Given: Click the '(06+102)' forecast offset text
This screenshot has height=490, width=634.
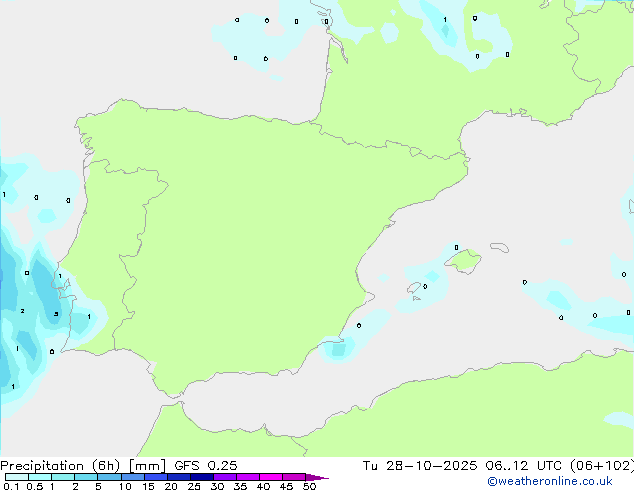Looking at the screenshot, I should coord(602,466).
